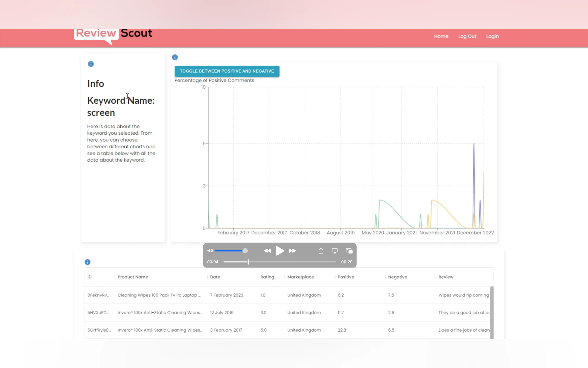Click the info icon in the Info panel
Image resolution: width=588 pixels, height=368 pixels.
tap(91, 64)
